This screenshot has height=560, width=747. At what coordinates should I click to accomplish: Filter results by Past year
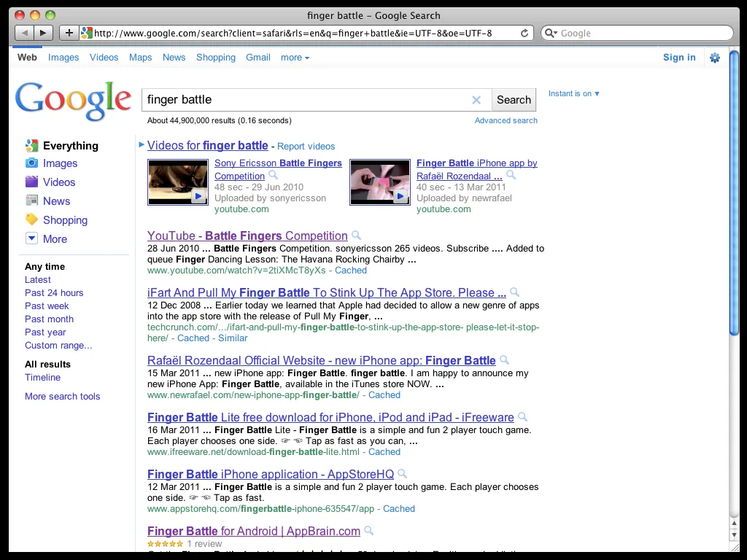[x=45, y=332]
